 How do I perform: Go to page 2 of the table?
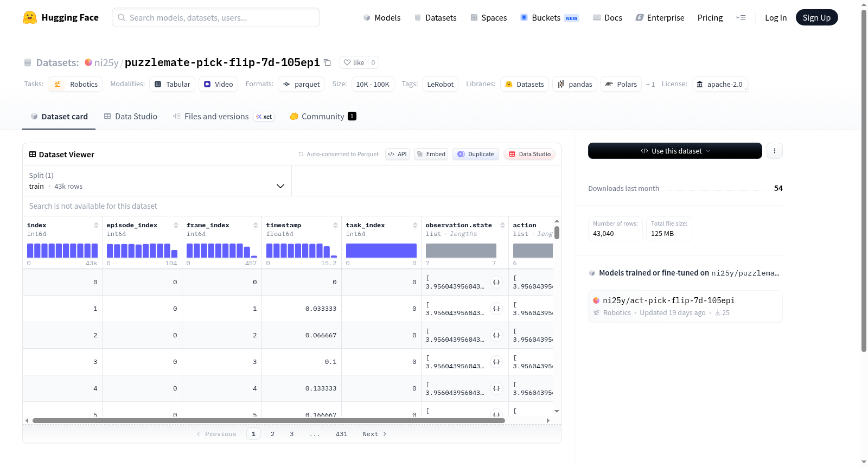[272, 434]
